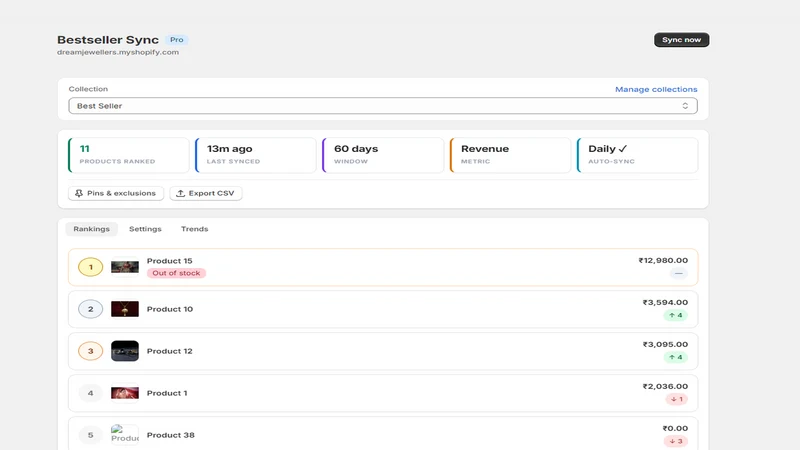Open Product 10 thumbnail image
Image resolution: width=800 pixels, height=450 pixels.
coord(125,309)
